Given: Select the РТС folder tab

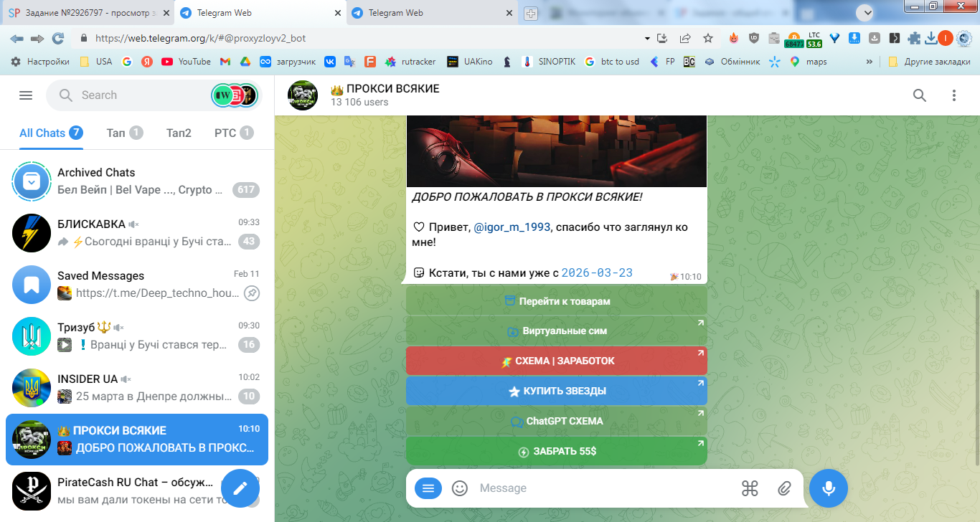Looking at the screenshot, I should coord(234,133).
